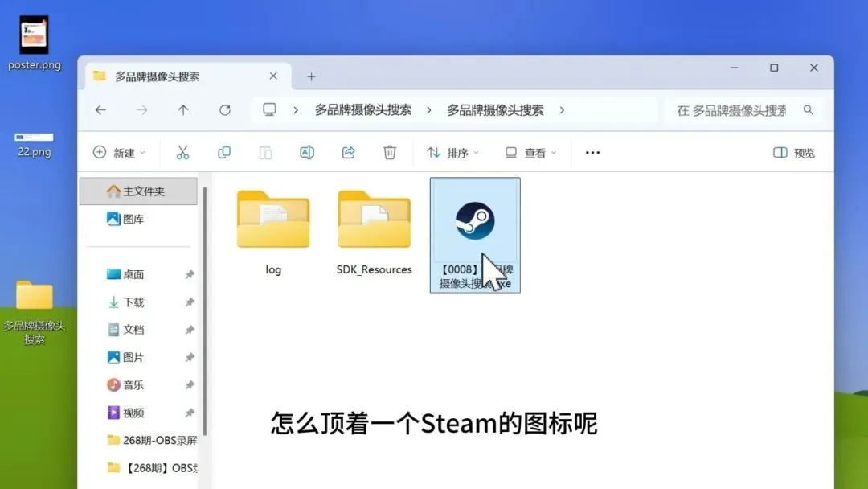Screen dimensions: 868x489
Task: Open 268期-OBS录屏 folder in sidebar
Action: click(x=152, y=440)
